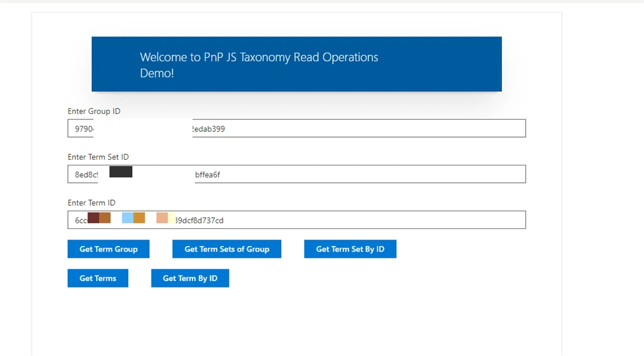Click the Welcome to PnP JS Taxonomy heading
Image resolution: width=644 pixels, height=356 pixels.
(258, 65)
